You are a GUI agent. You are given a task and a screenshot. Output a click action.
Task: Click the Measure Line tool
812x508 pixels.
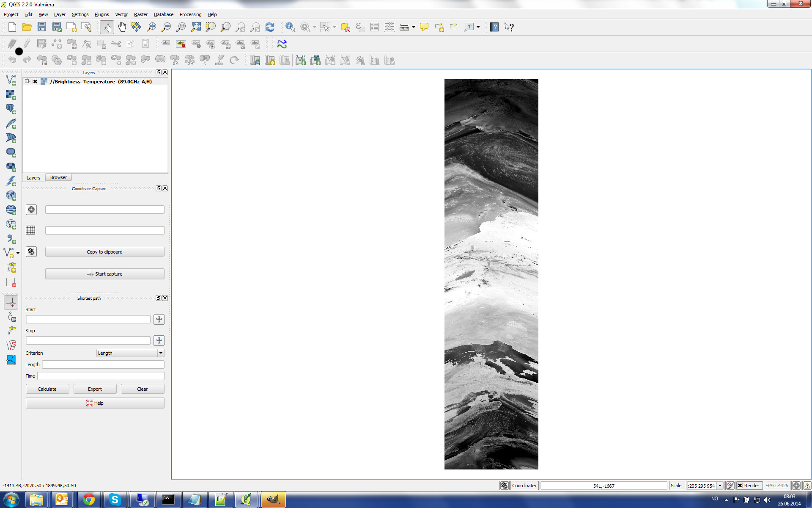pos(405,27)
